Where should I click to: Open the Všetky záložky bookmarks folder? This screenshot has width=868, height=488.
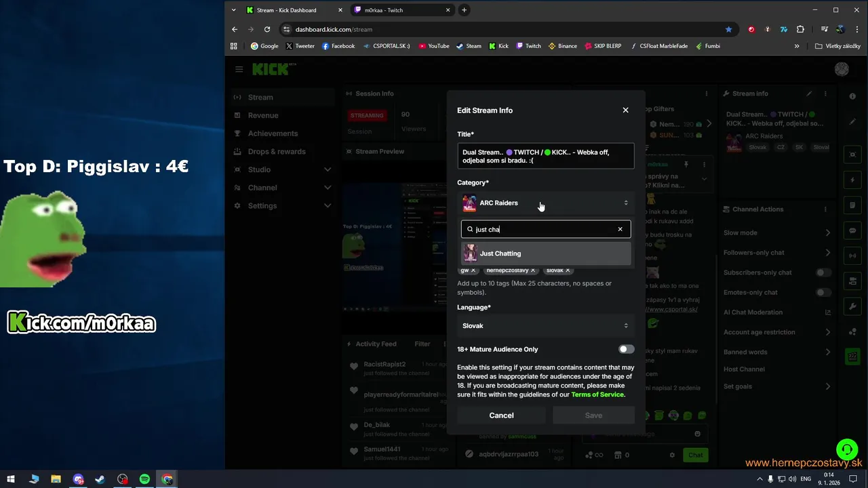pos(837,46)
